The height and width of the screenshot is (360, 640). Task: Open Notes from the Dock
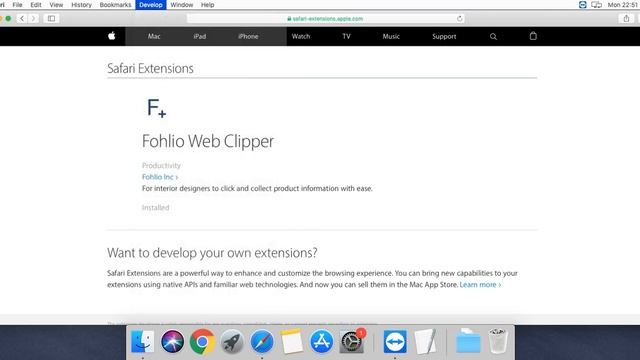(291, 341)
